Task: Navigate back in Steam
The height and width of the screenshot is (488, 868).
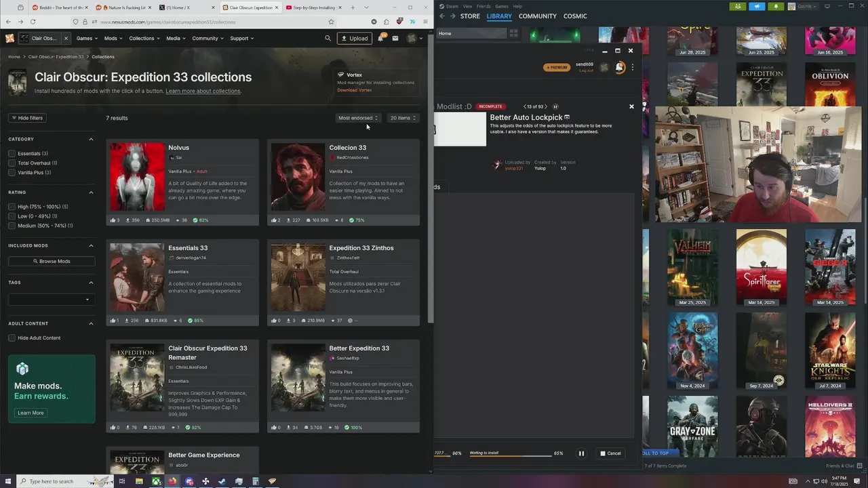Action: pos(442,16)
